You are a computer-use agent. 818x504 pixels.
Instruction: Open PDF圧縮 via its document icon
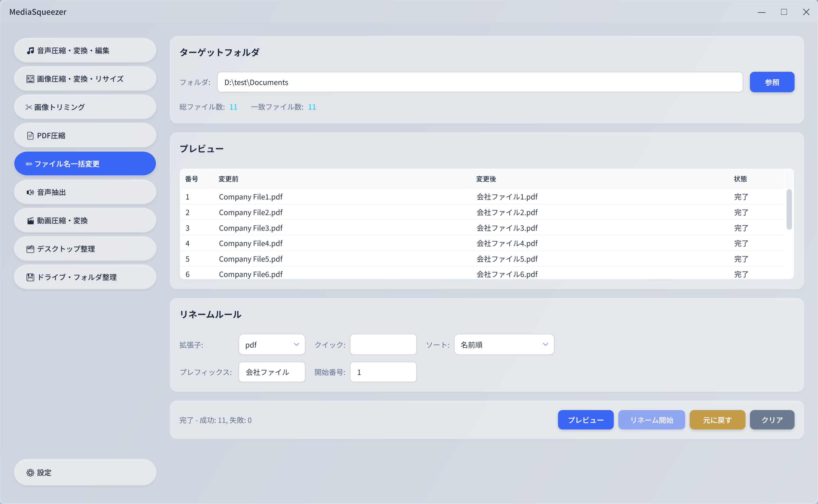point(30,136)
